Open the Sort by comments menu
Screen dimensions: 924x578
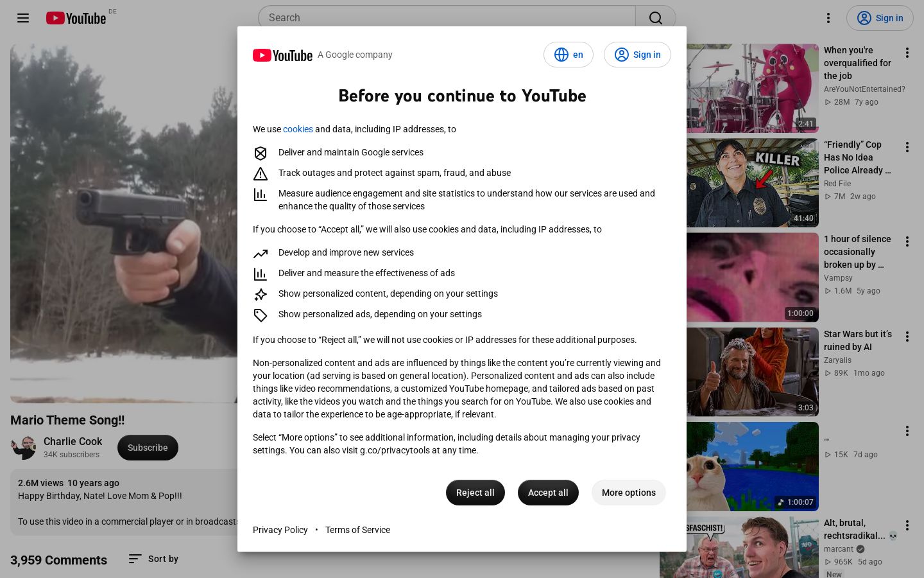[x=153, y=559]
